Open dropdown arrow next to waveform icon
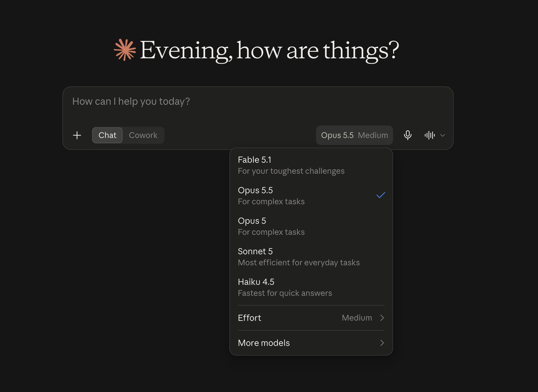 pyautogui.click(x=442, y=135)
